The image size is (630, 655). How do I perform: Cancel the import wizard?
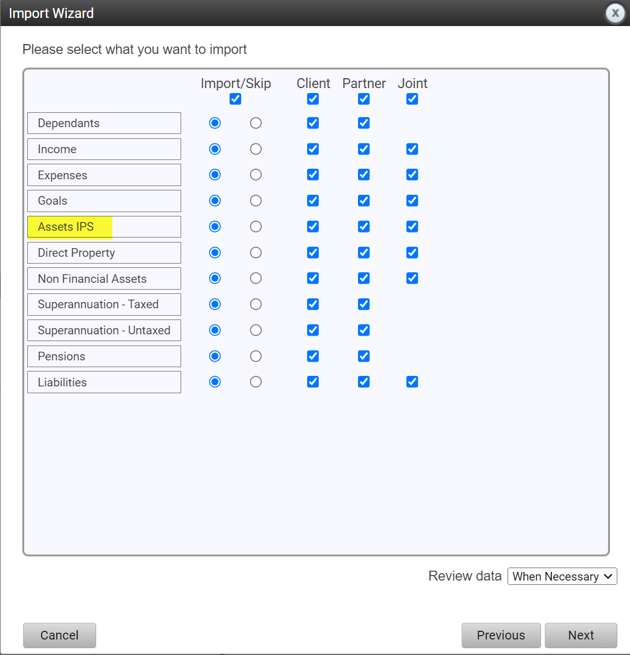59,635
